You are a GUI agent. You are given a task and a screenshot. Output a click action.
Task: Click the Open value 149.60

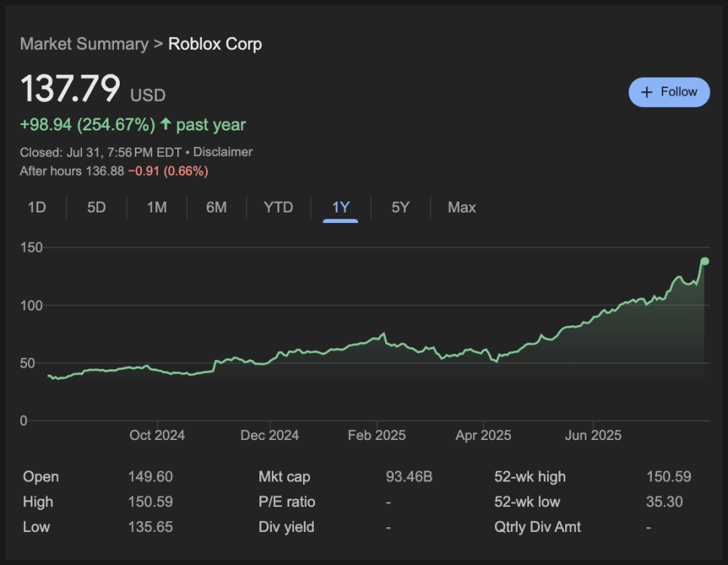point(151,476)
